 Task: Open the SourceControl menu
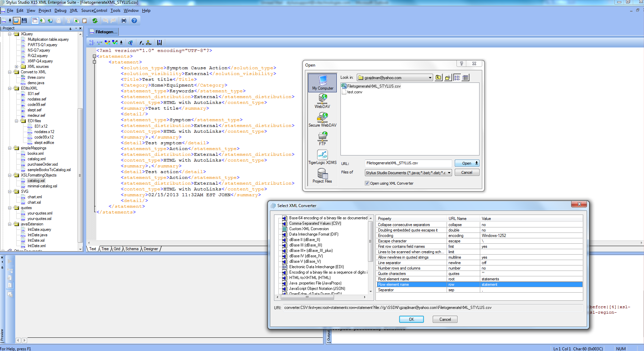pos(94,11)
